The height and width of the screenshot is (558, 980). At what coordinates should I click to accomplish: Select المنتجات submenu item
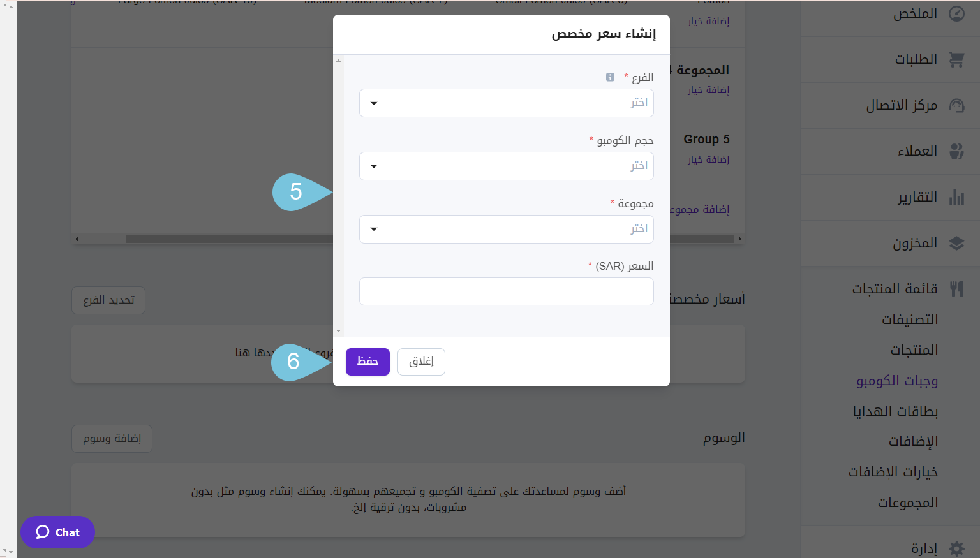[x=914, y=350]
